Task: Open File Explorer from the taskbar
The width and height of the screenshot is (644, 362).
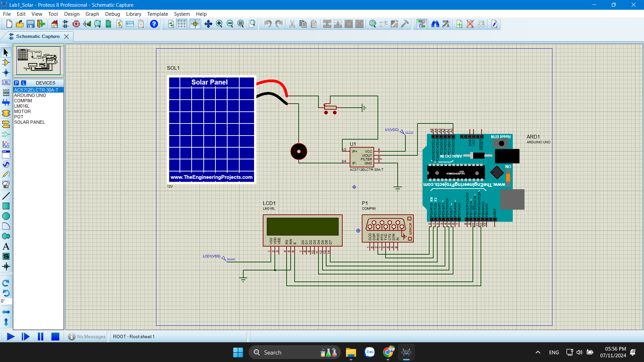Action: point(351,352)
